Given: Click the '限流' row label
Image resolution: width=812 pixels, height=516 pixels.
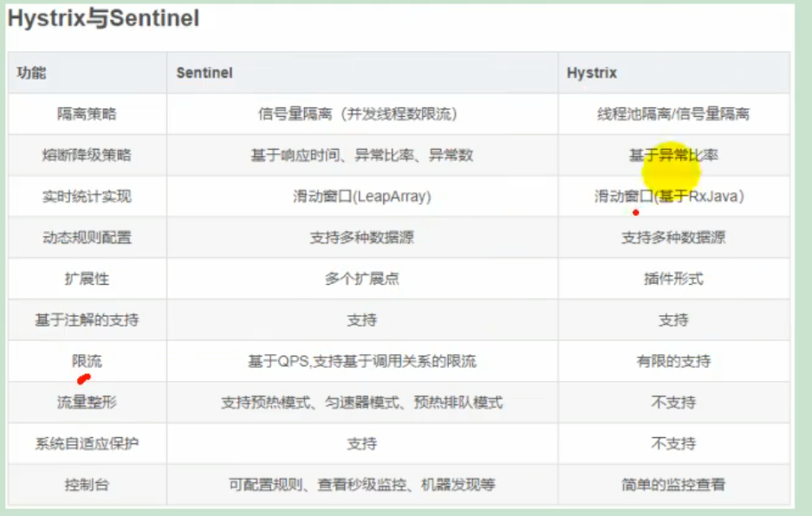Looking at the screenshot, I should click(87, 361).
